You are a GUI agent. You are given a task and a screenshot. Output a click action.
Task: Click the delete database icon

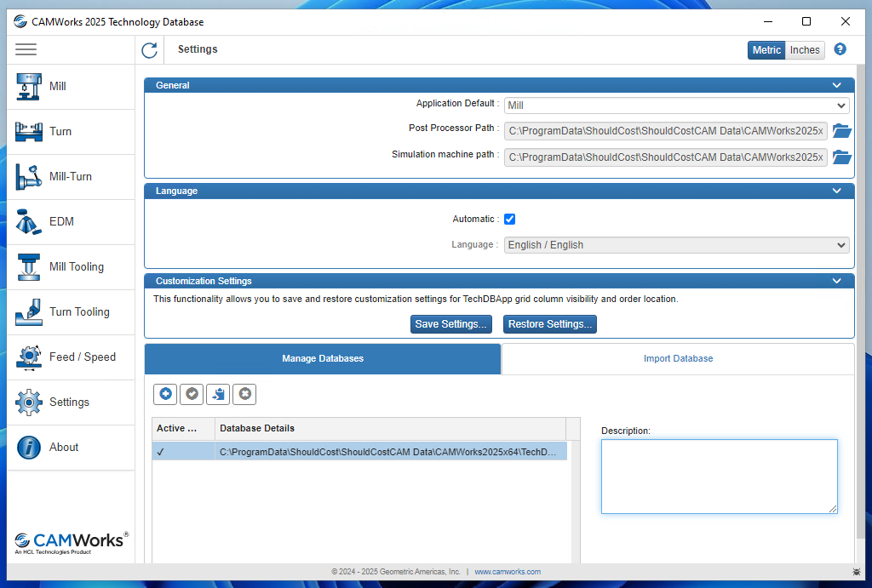pyautogui.click(x=244, y=394)
